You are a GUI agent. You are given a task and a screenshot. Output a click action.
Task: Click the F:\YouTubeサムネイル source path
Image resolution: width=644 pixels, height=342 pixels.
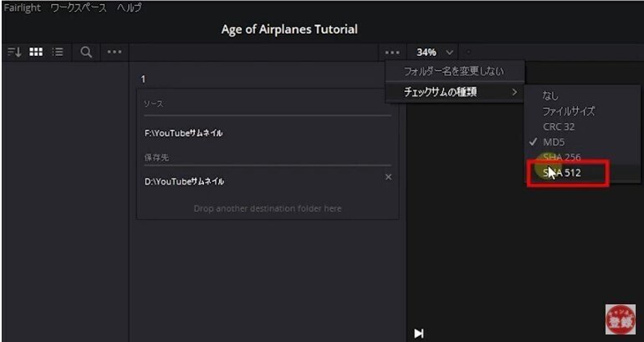(x=183, y=133)
